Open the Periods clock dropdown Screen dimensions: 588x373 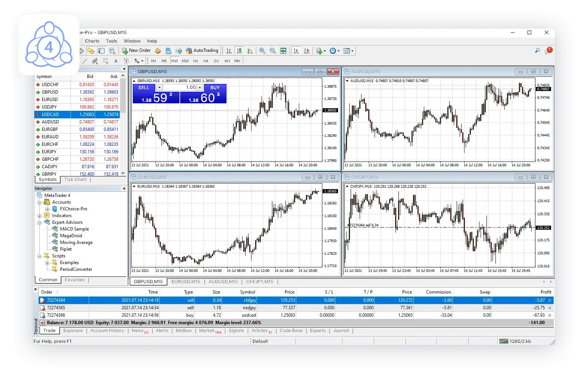[x=335, y=51]
